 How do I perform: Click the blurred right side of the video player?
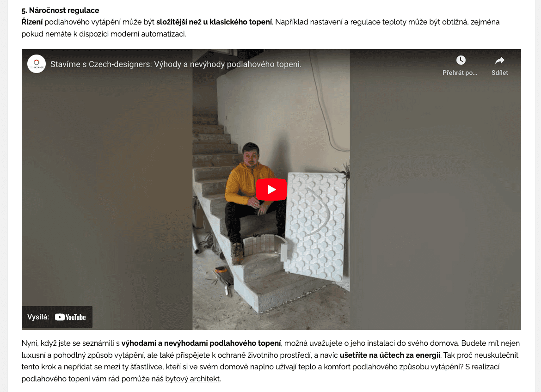(x=436, y=193)
